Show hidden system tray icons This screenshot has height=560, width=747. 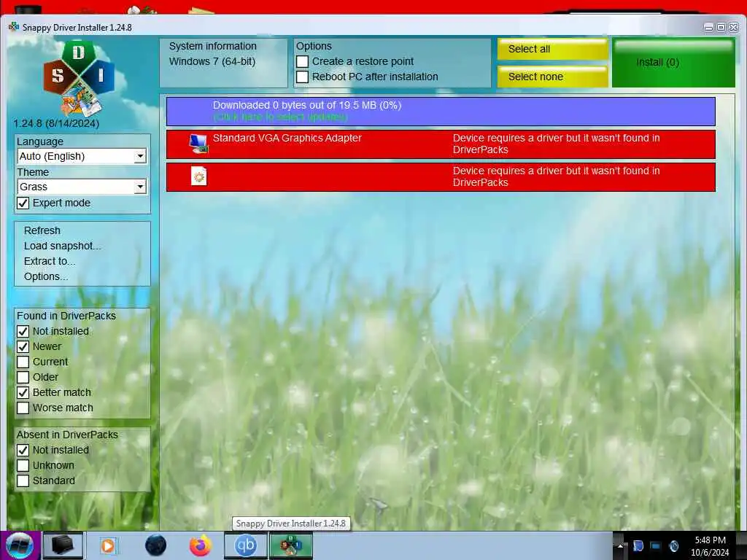click(x=620, y=546)
